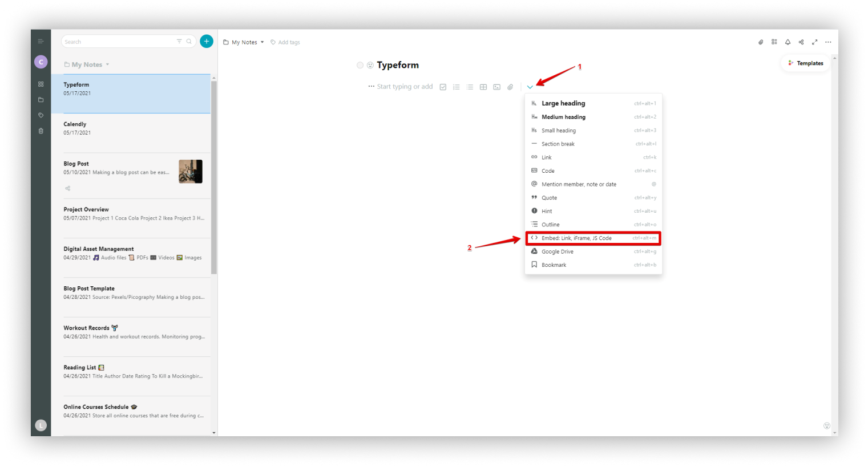Viewport: 868px width, 467px height.
Task: Click the Start typing or add placeholder
Action: pos(405,87)
